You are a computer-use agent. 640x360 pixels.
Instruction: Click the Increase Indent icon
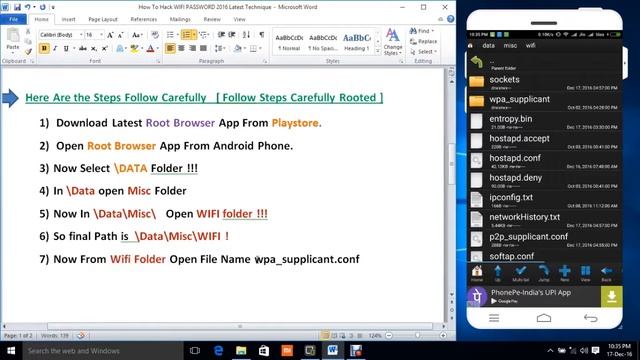point(232,35)
